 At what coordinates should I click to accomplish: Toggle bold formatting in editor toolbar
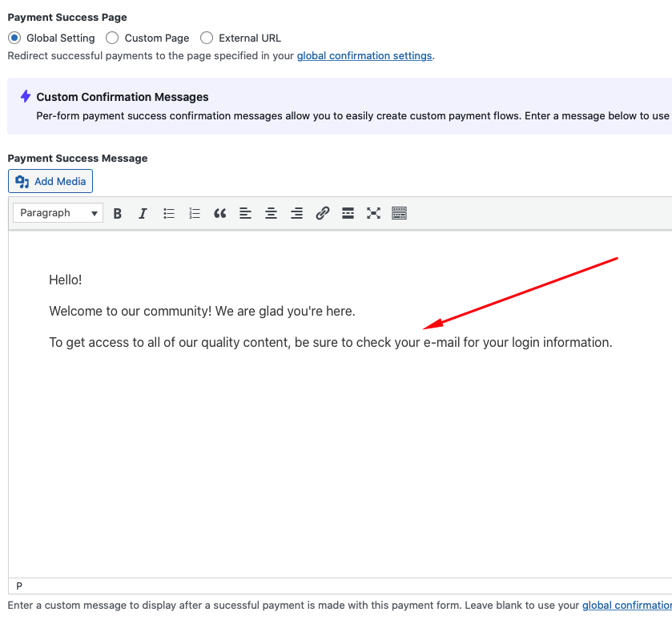pos(118,213)
